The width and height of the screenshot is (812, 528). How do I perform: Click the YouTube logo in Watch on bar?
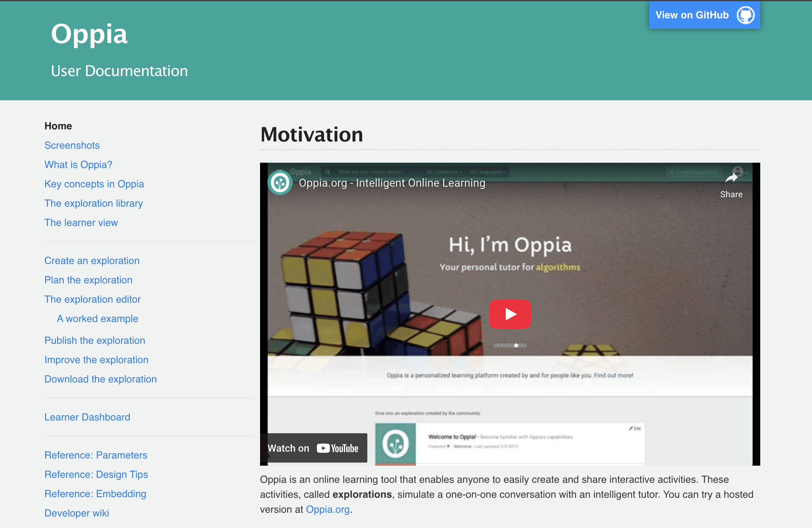point(337,448)
